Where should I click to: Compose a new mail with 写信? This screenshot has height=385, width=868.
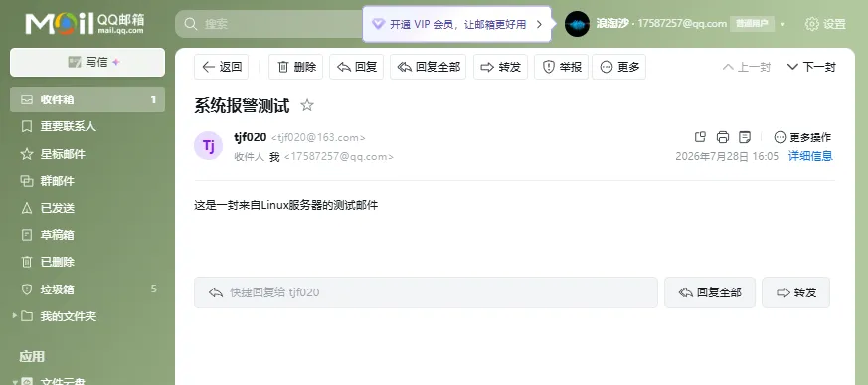pos(87,62)
